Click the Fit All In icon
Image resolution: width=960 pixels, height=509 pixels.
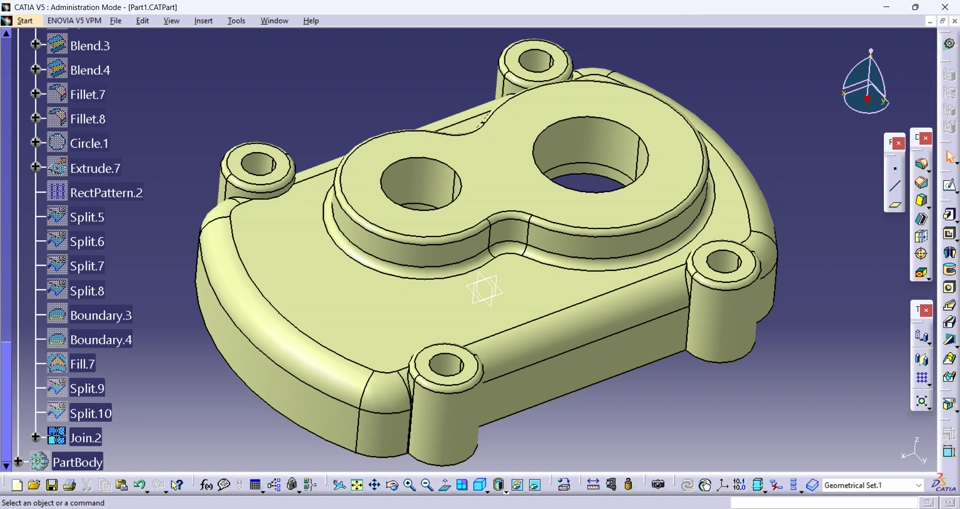[356, 485]
